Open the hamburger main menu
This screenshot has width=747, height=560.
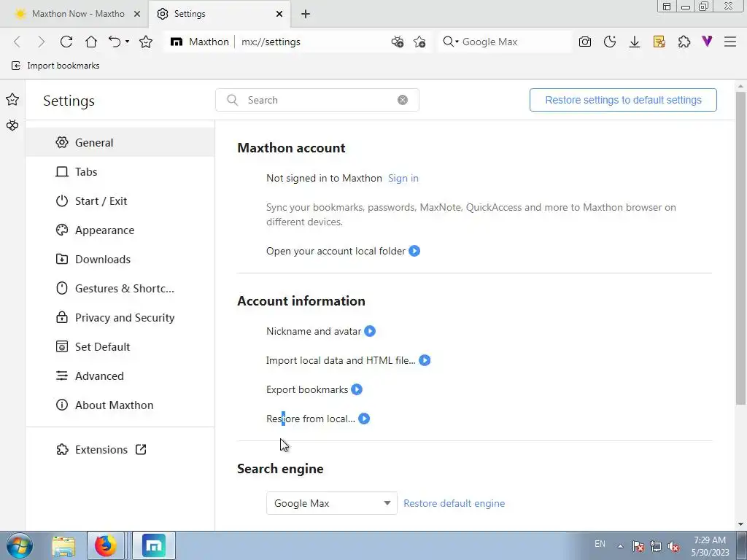tap(730, 42)
